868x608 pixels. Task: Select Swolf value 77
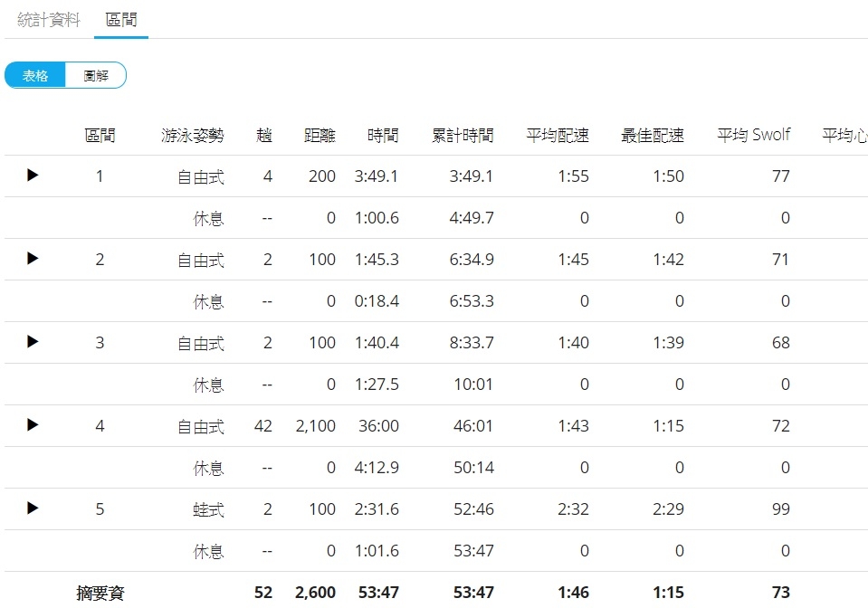pos(781,176)
